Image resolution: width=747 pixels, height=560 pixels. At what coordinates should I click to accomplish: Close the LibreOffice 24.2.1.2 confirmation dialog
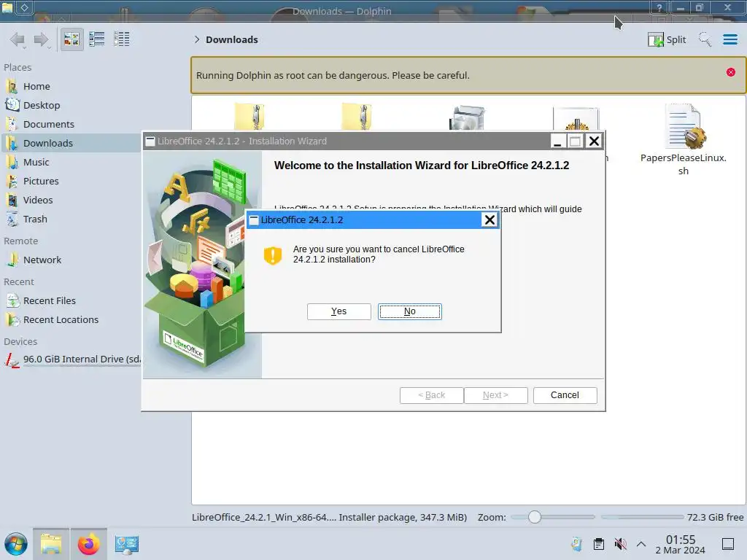pyautogui.click(x=489, y=219)
